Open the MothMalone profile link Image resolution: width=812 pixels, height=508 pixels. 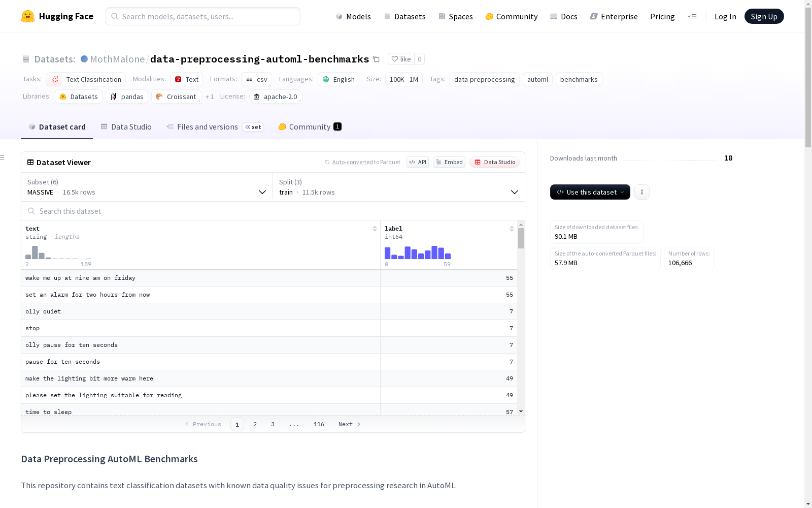[x=117, y=59]
